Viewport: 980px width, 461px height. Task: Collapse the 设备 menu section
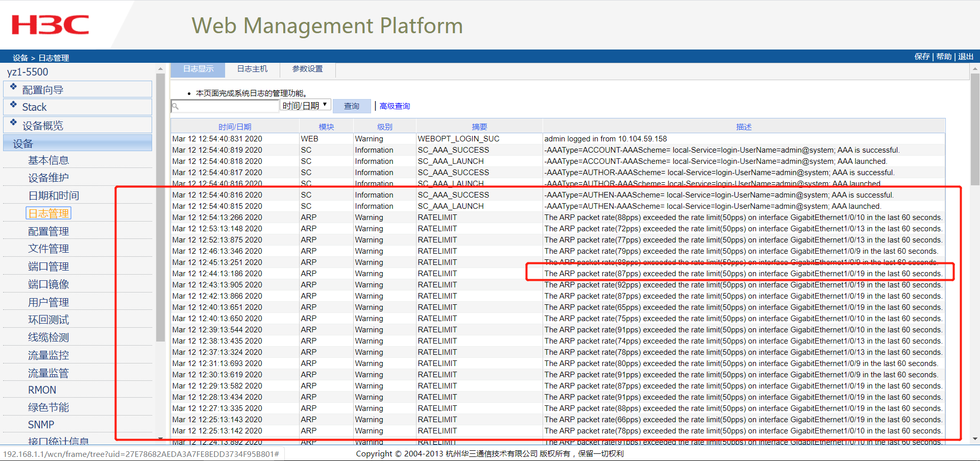coord(78,143)
